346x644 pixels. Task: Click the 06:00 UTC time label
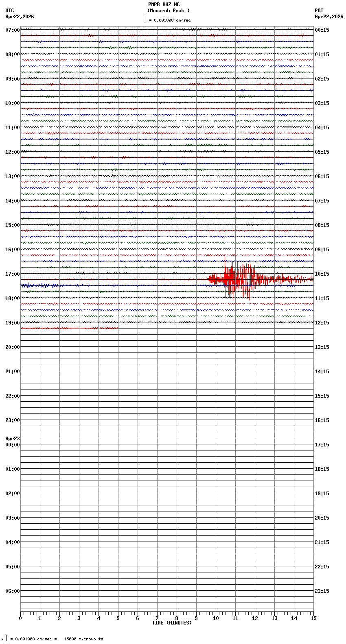[x=13, y=591]
